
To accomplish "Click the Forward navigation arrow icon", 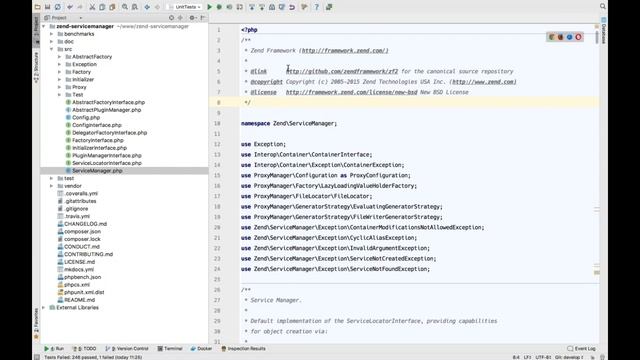I will [x=157, y=7].
